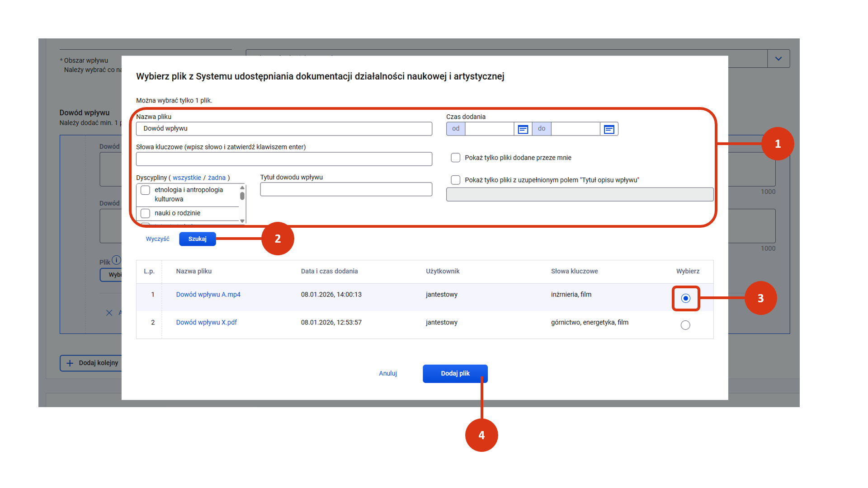868x488 pixels.
Task: Open the Dowód wpływu A.mp4 file link
Action: pos(208,295)
